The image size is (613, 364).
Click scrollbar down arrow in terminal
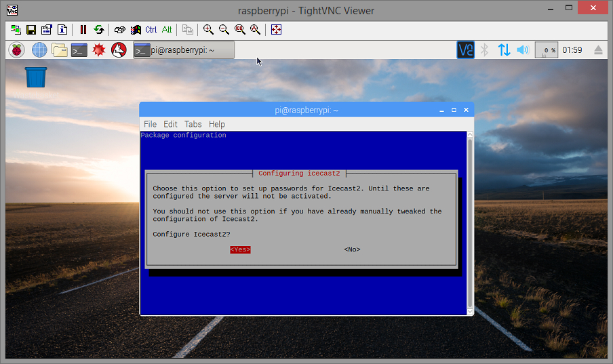point(470,312)
